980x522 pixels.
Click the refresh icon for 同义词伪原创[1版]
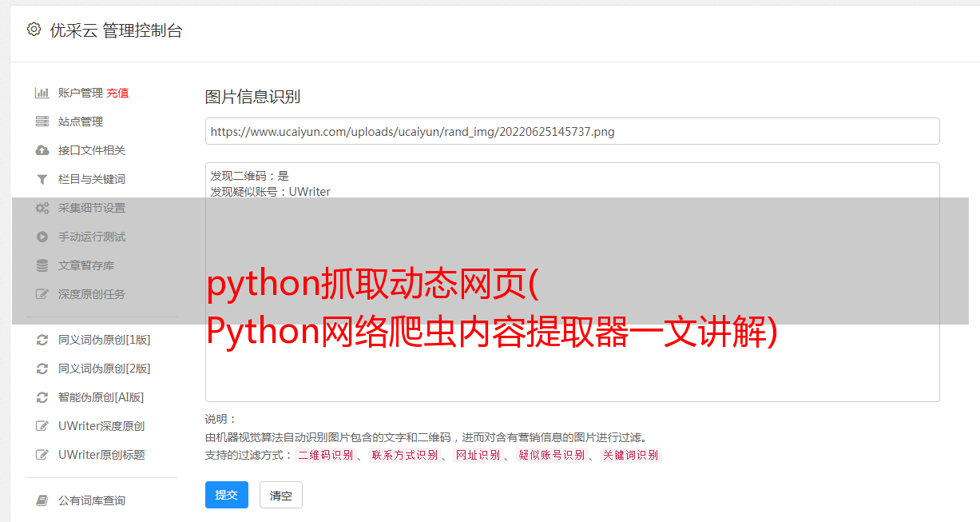coord(42,340)
